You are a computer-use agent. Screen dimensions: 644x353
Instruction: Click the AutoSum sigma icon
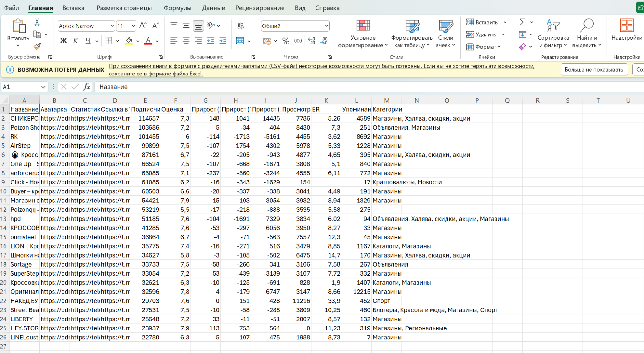coord(523,22)
